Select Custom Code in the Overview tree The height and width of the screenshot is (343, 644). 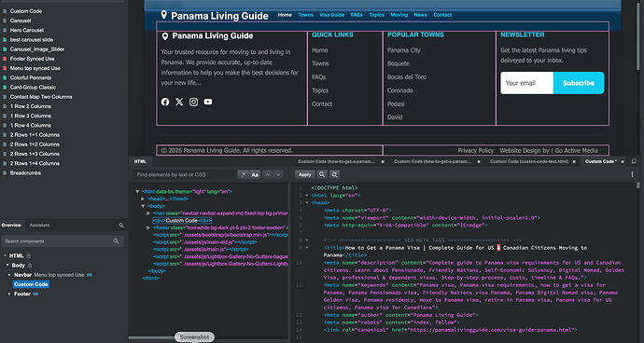pos(31,284)
